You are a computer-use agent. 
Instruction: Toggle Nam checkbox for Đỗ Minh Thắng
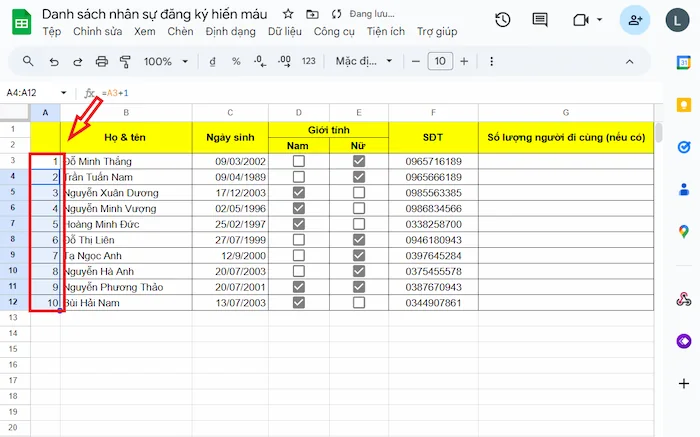[x=299, y=161]
